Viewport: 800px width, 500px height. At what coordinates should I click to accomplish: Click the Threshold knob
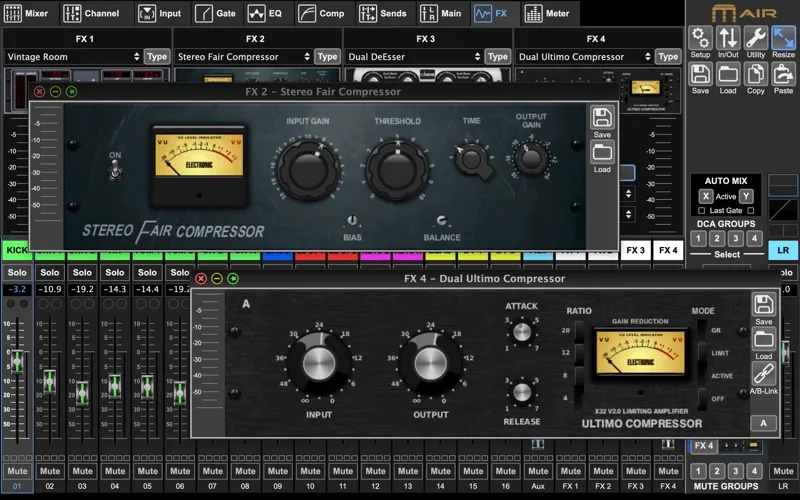point(397,170)
